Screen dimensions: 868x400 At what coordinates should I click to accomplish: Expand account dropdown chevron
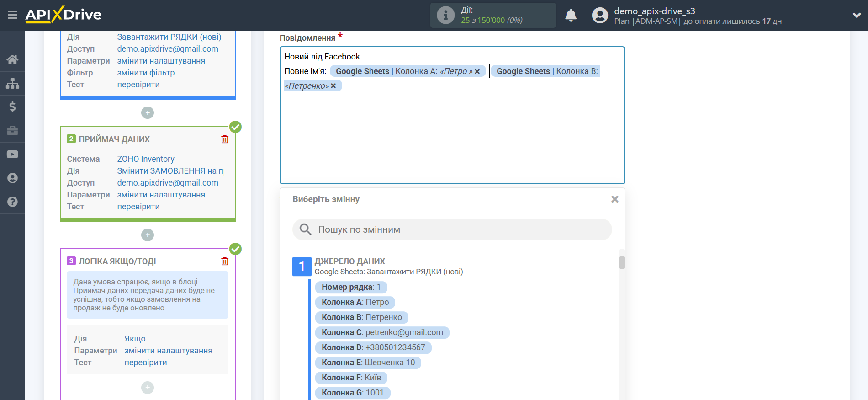(x=857, y=15)
